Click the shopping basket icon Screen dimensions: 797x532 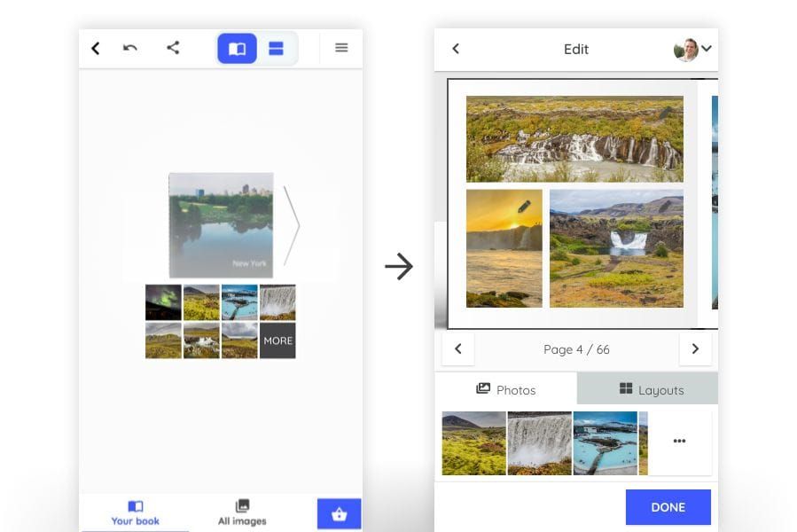coord(339,514)
